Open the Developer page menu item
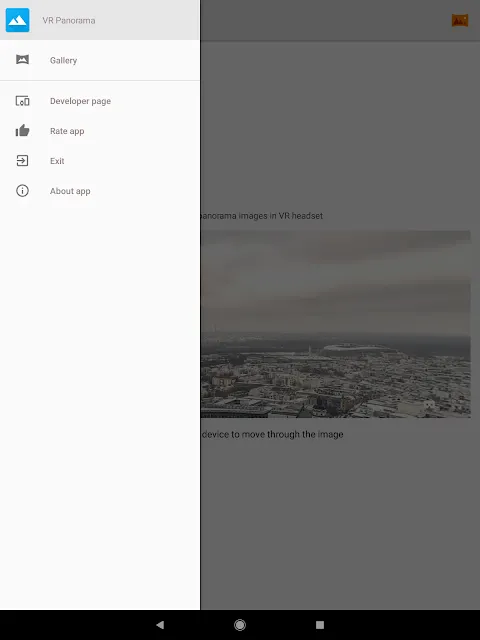 [100, 101]
